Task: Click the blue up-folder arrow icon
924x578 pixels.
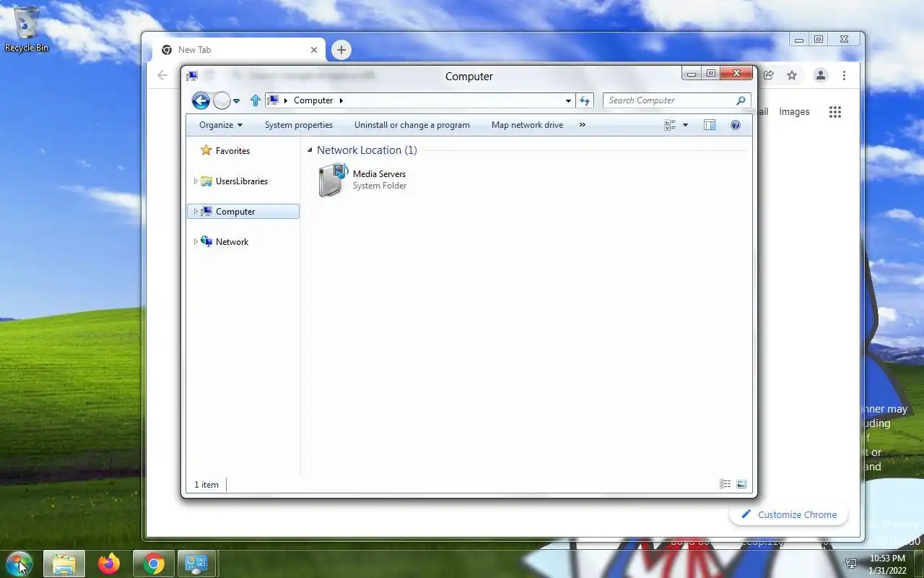Action: point(255,100)
